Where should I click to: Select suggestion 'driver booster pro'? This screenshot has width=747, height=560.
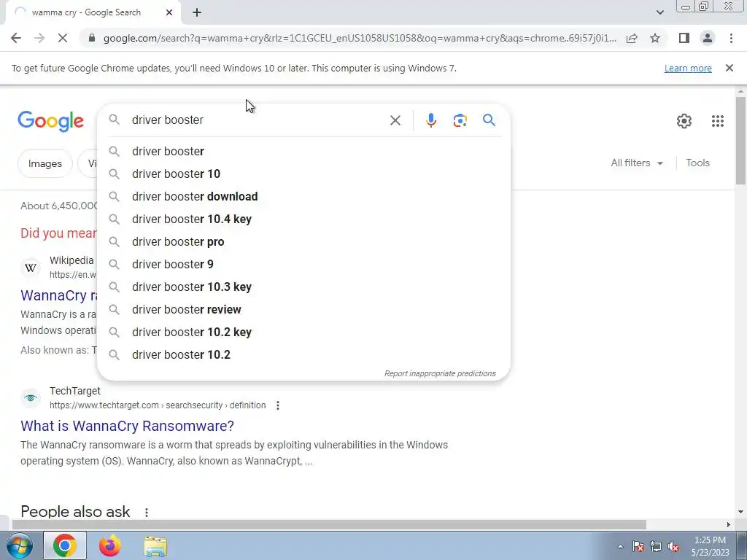(x=304, y=242)
